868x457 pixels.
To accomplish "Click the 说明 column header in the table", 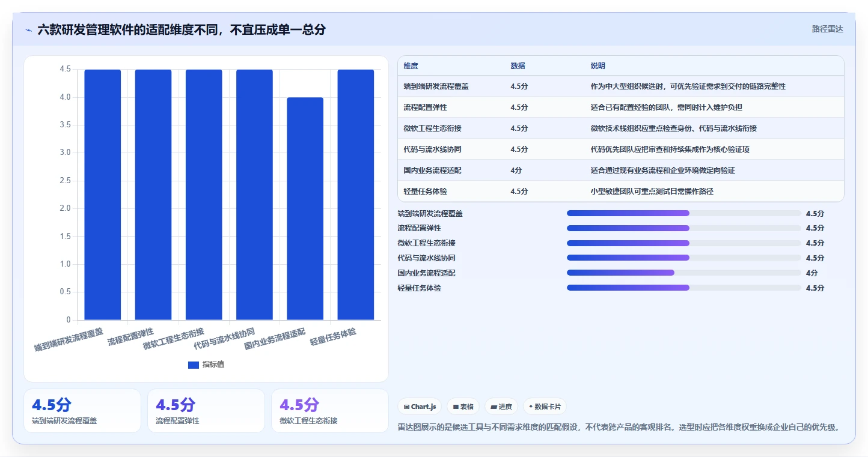I will pyautogui.click(x=598, y=65).
